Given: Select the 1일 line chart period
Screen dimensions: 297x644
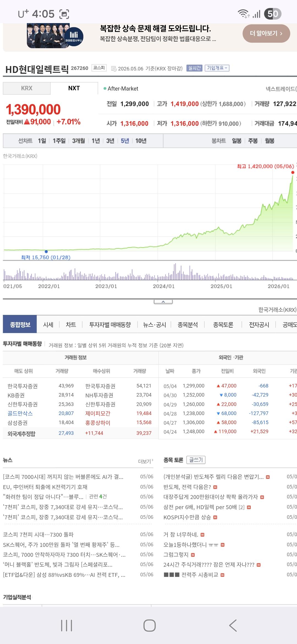Looking at the screenshot, I should 42,141.
